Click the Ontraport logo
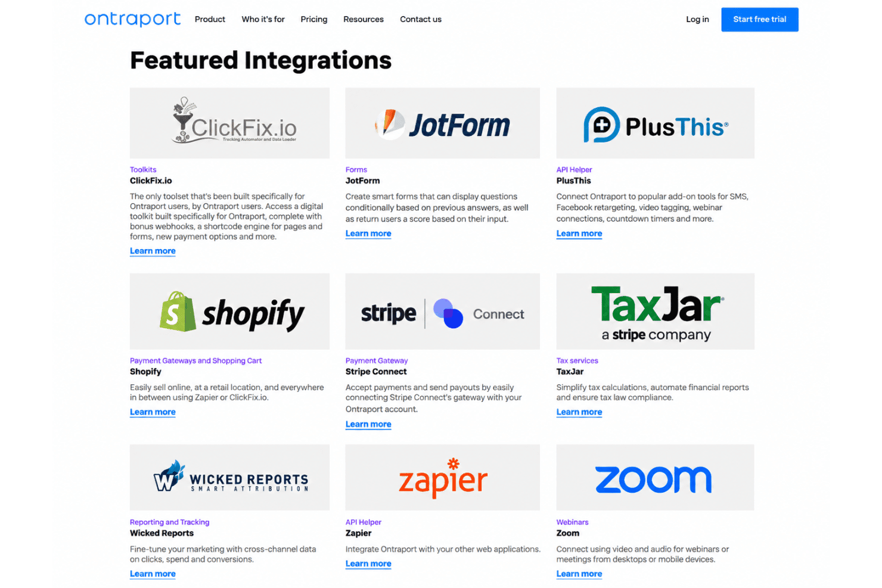This screenshot has height=588, width=882. [132, 19]
